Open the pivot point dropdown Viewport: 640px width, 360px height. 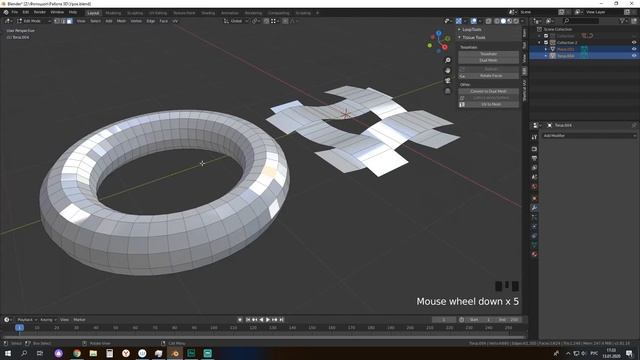(x=256, y=21)
